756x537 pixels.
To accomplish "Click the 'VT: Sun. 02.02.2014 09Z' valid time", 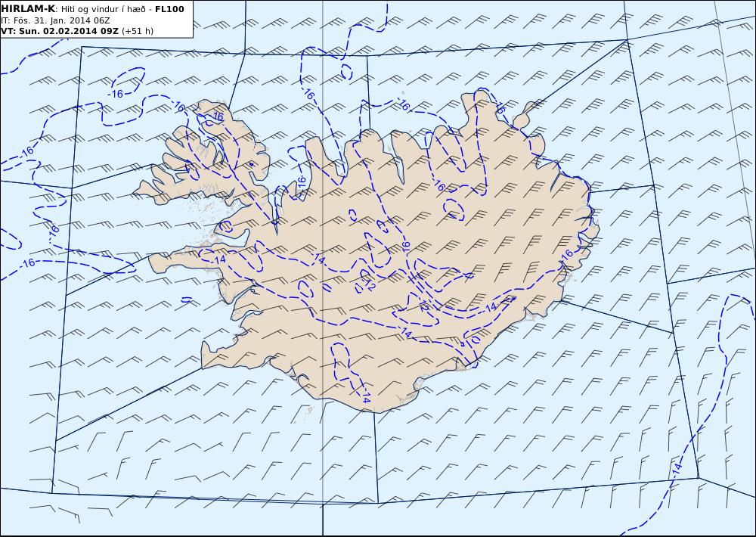I will 60,31.
